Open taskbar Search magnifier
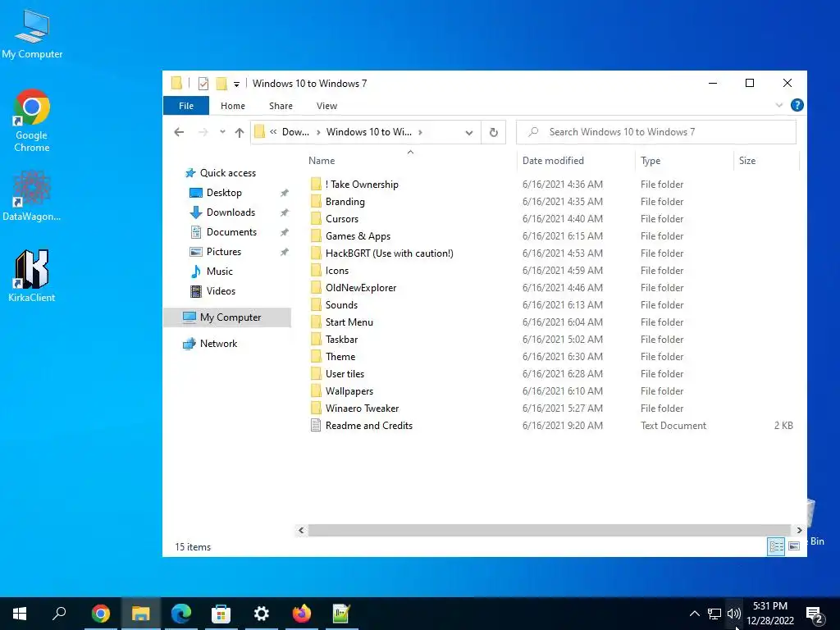 coord(59,614)
